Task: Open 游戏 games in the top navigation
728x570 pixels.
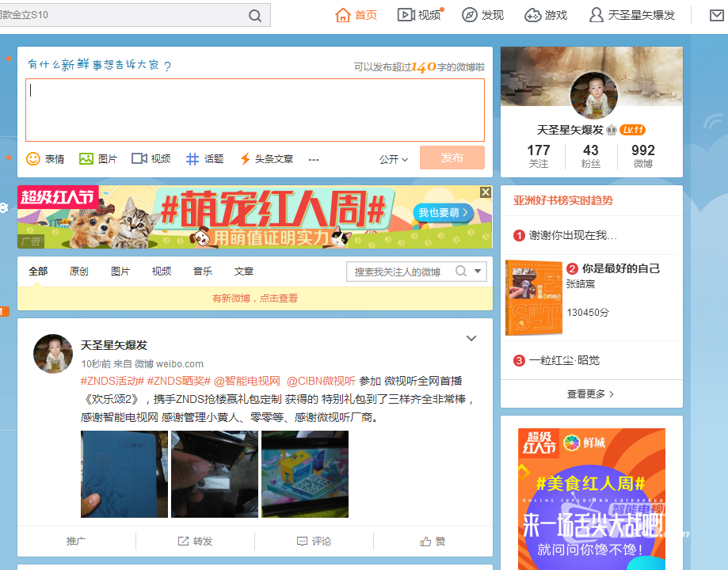Action: coord(546,15)
